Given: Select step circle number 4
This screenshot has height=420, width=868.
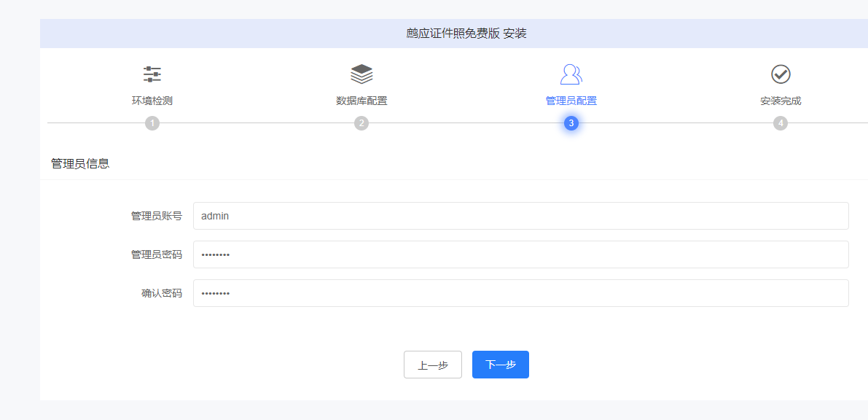Looking at the screenshot, I should (781, 123).
